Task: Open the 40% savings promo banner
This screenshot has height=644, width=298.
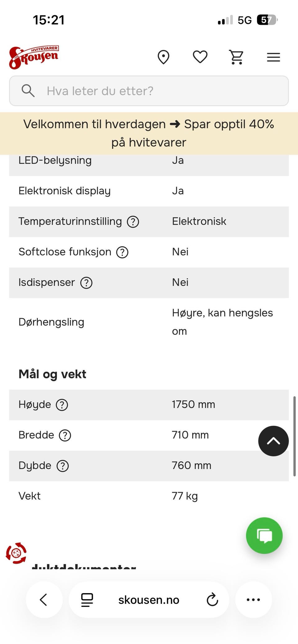Action: pyautogui.click(x=149, y=133)
